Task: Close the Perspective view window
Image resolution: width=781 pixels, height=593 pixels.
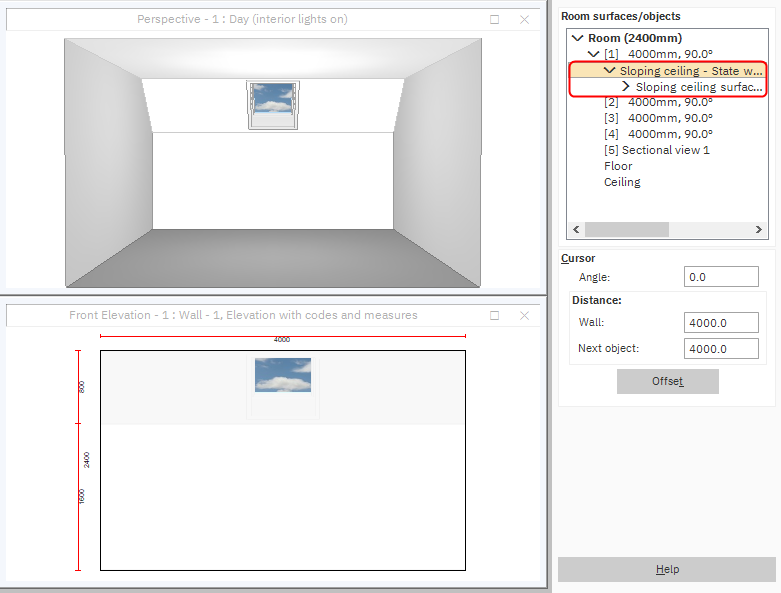Action: point(524,19)
